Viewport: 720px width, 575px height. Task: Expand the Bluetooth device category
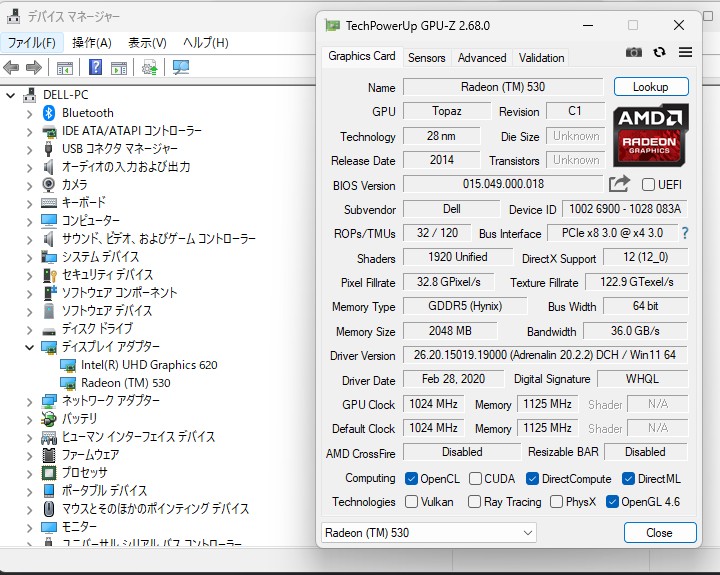[29, 113]
